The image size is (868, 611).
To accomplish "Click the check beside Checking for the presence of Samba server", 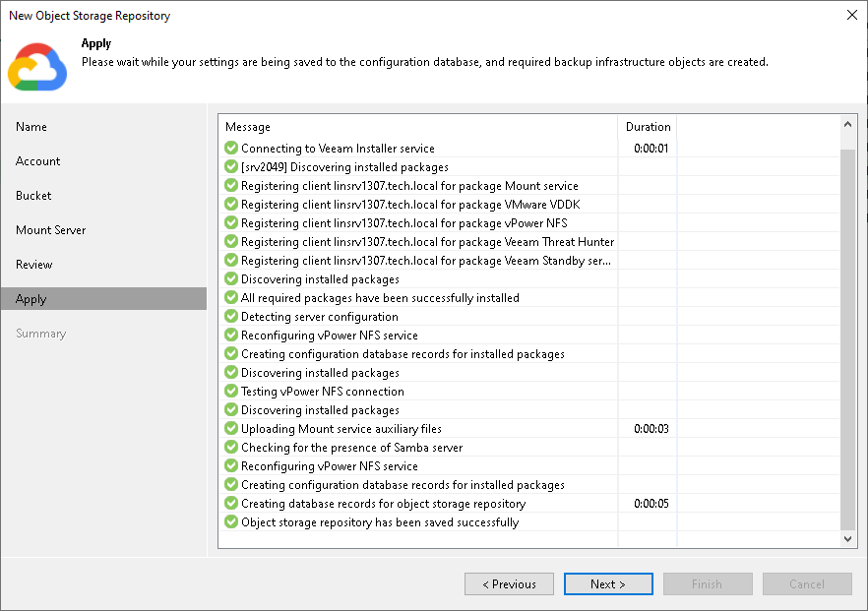I will point(230,448).
